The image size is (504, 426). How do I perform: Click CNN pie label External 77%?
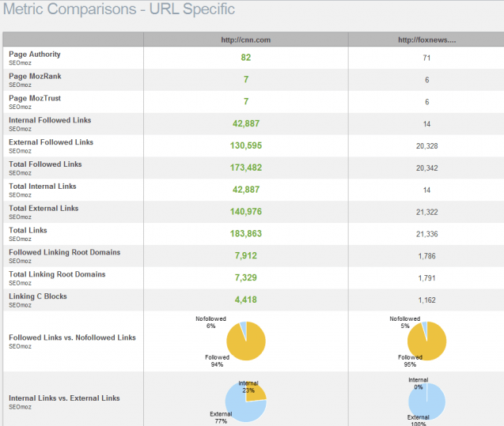point(221,417)
